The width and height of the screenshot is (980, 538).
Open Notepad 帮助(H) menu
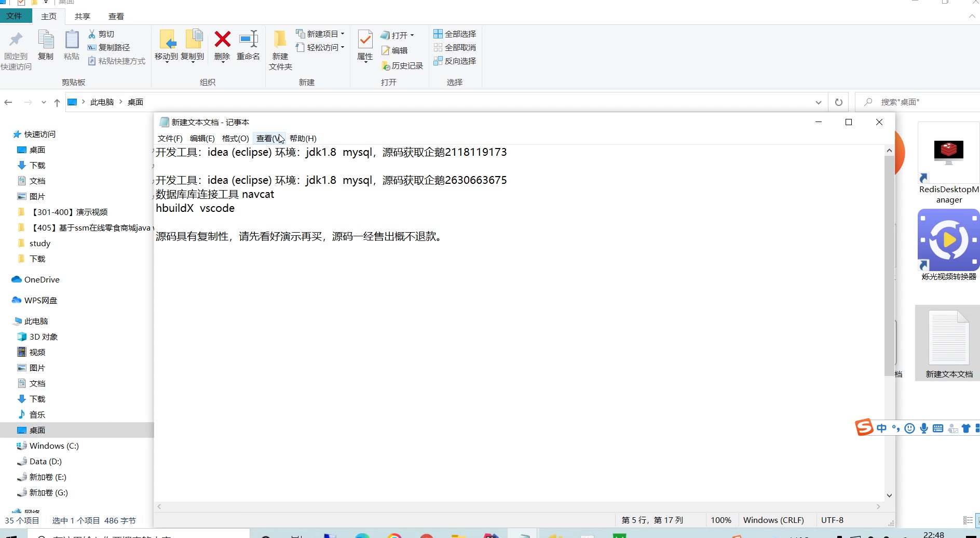(x=303, y=138)
